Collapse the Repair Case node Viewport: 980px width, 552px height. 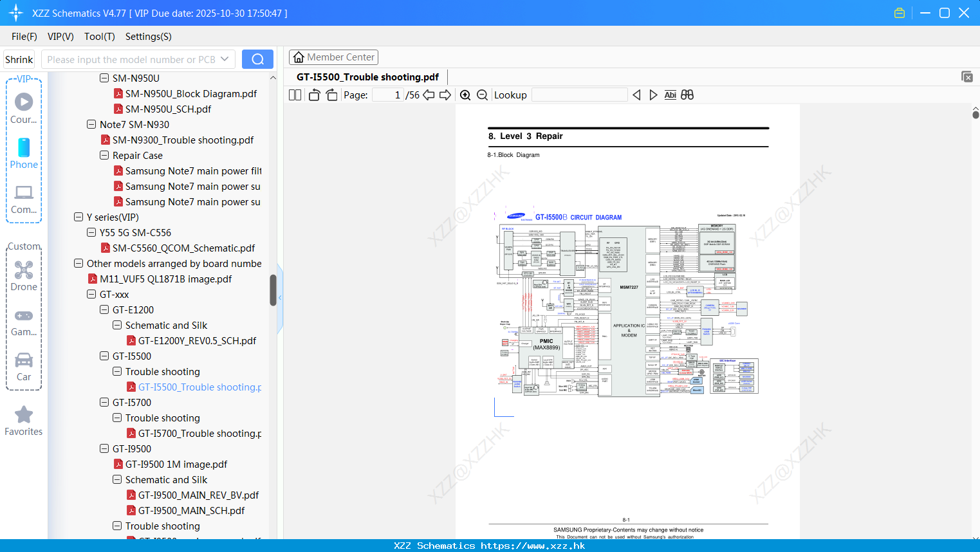pos(104,155)
